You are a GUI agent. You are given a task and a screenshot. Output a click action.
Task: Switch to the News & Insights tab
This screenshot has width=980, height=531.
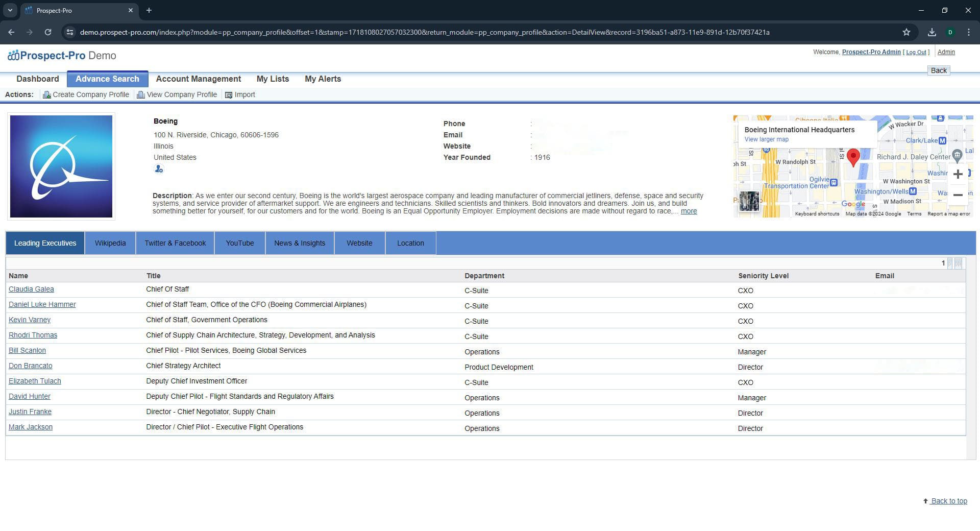[x=300, y=243]
